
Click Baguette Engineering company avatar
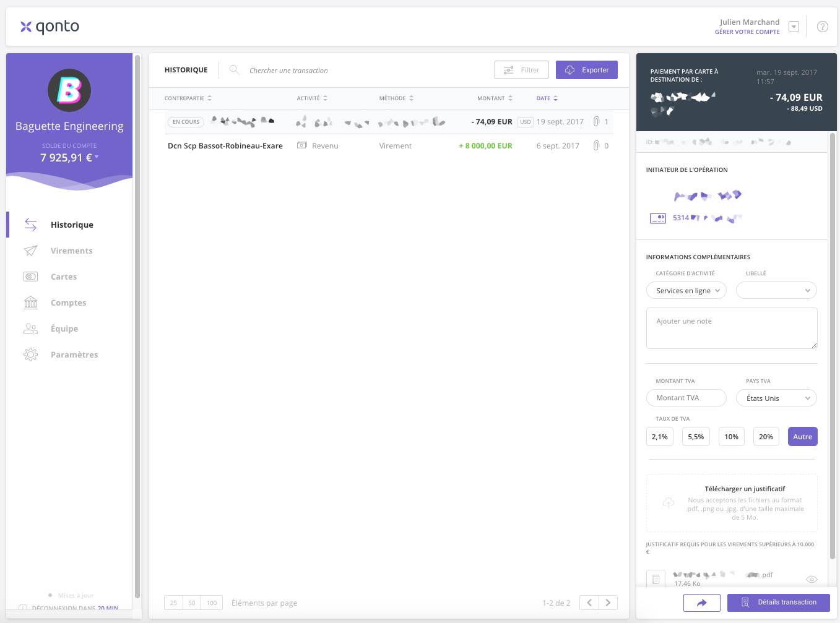(69, 90)
